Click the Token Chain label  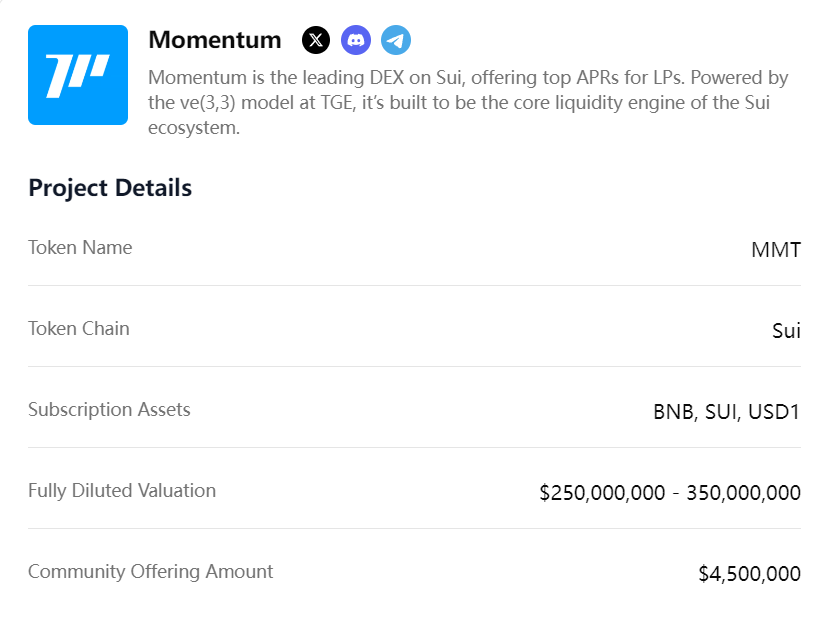coord(78,328)
